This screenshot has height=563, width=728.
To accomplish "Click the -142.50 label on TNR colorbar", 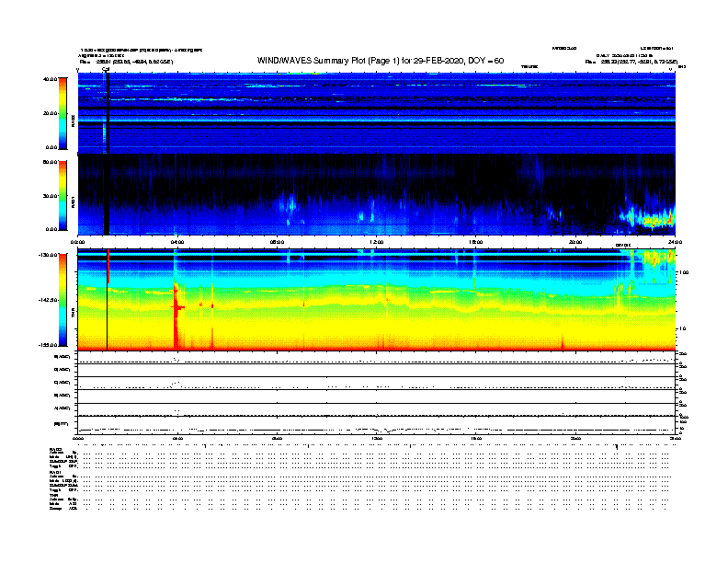I will [x=49, y=300].
